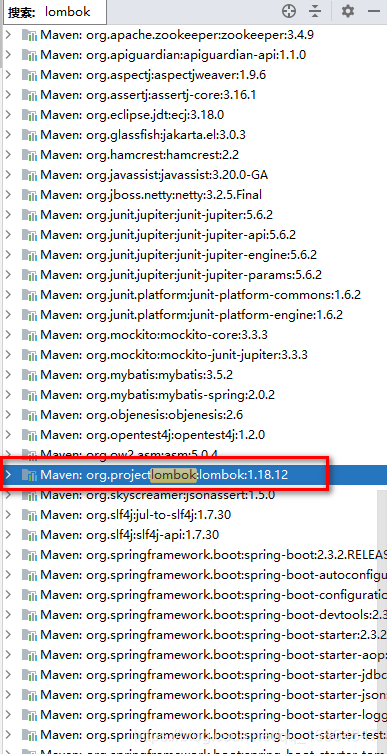This screenshot has width=387, height=754.
Task: Click library icon of aspectjweaver:1.9.6
Action: tap(29, 75)
